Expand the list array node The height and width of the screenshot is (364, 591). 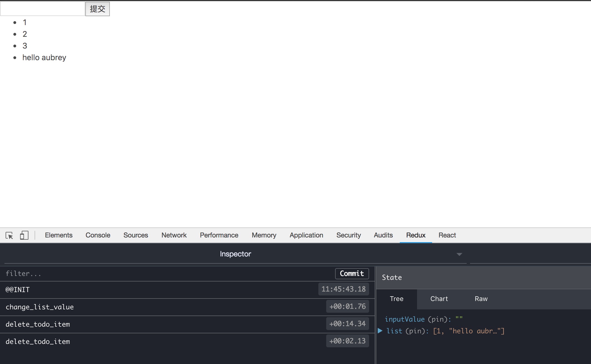(380, 331)
